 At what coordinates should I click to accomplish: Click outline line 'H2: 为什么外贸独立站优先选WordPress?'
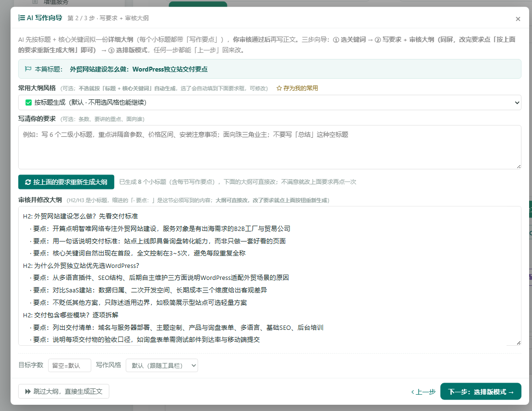click(81, 266)
